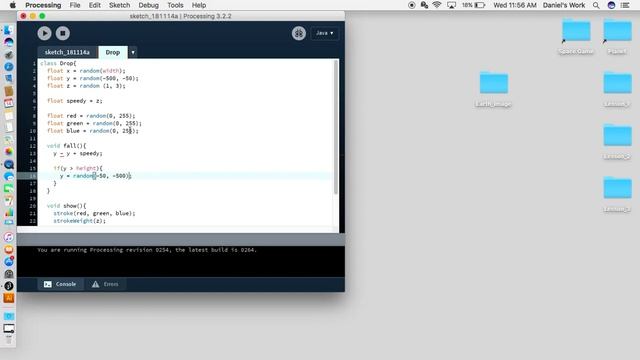This screenshot has height=360, width=640.
Task: Click the line 'if(y > height){'
Action: (78, 168)
